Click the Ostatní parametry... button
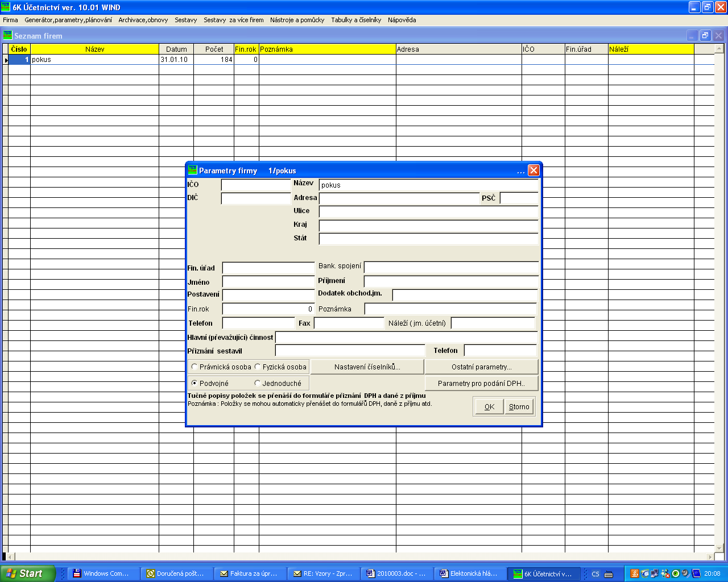The image size is (728, 582). [482, 367]
